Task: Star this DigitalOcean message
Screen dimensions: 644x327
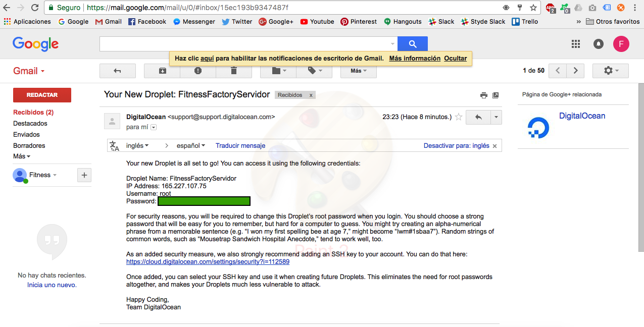Action: coord(459,117)
